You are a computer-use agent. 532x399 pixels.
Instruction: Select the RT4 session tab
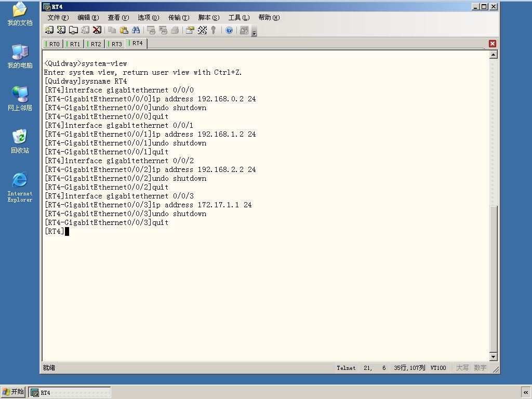coord(136,44)
